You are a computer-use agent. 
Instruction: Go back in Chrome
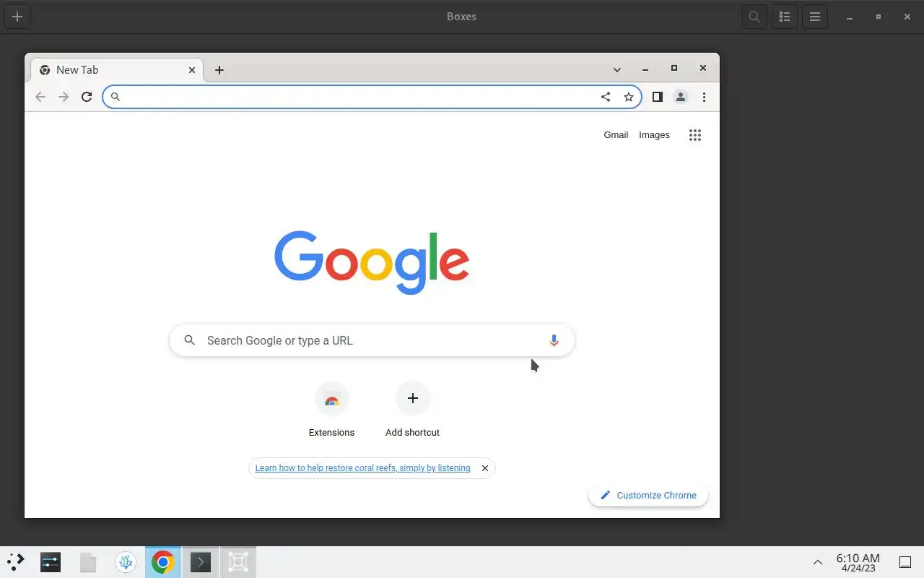[40, 97]
